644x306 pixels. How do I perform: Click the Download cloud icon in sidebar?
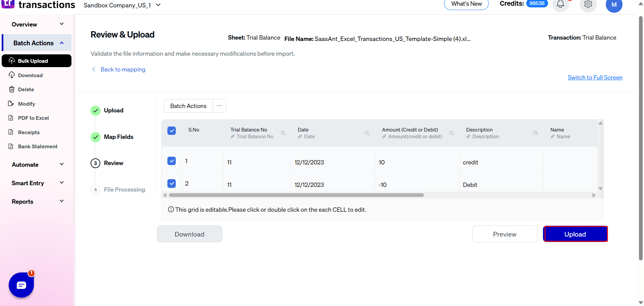(12, 75)
